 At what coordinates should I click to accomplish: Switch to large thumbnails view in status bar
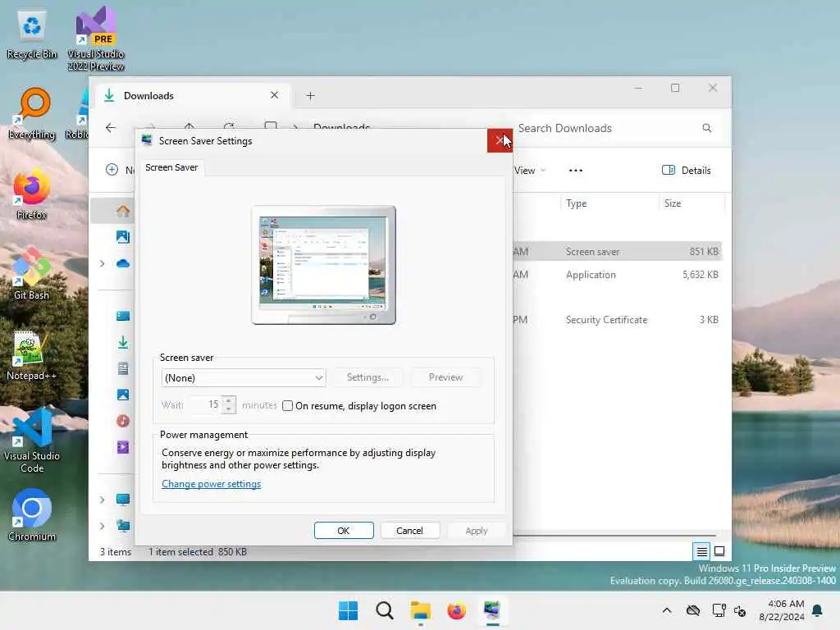719,551
